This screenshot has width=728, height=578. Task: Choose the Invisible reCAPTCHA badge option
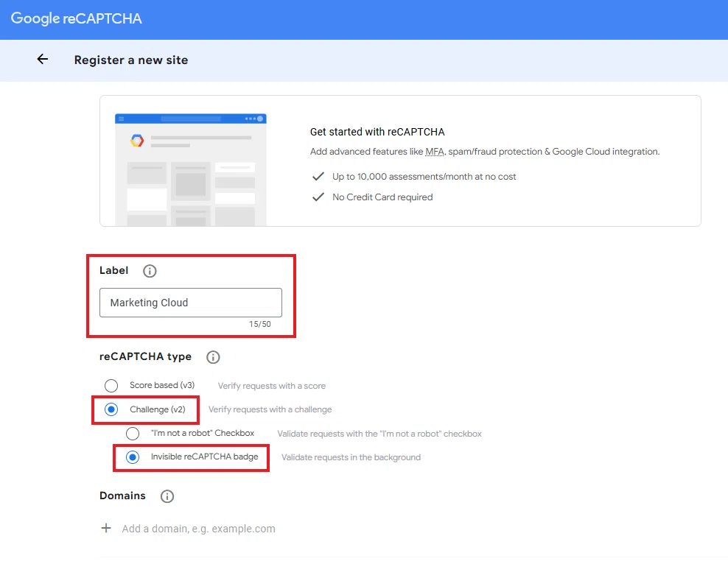point(133,457)
